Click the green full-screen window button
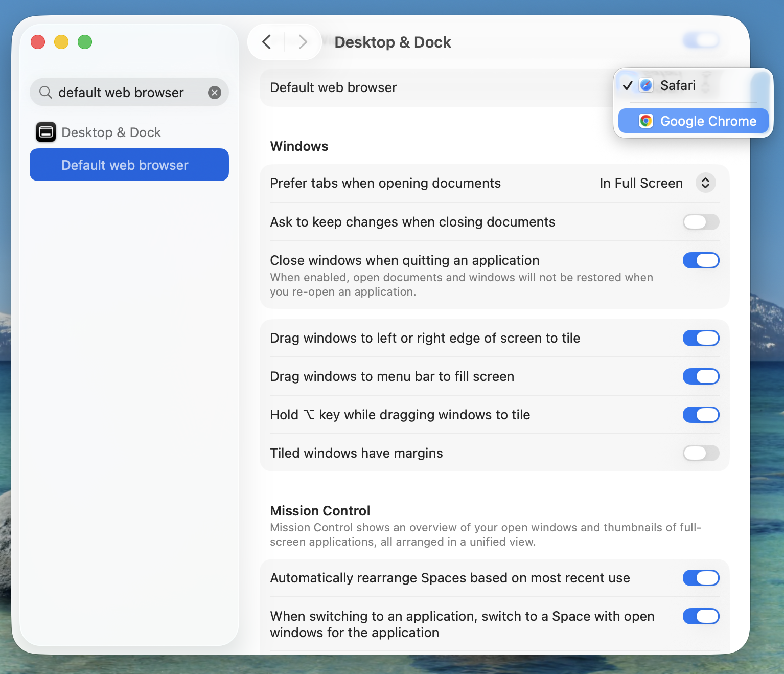Viewport: 784px width, 674px height. coord(85,42)
